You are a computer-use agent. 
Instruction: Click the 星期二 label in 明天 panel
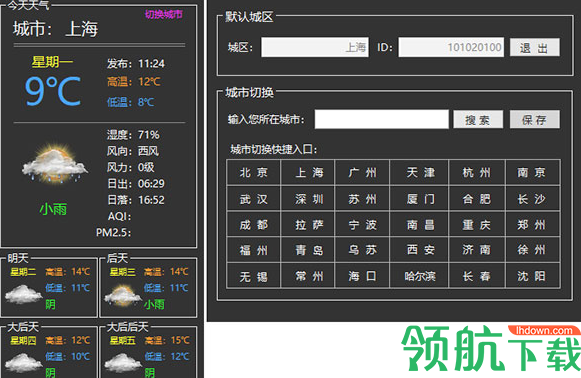23,272
